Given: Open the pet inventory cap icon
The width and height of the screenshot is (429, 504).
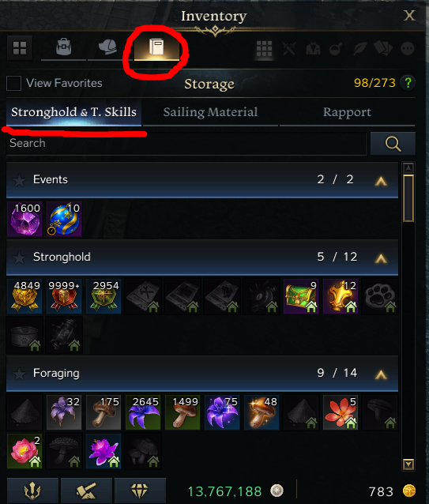Looking at the screenshot, I should tap(107, 47).
